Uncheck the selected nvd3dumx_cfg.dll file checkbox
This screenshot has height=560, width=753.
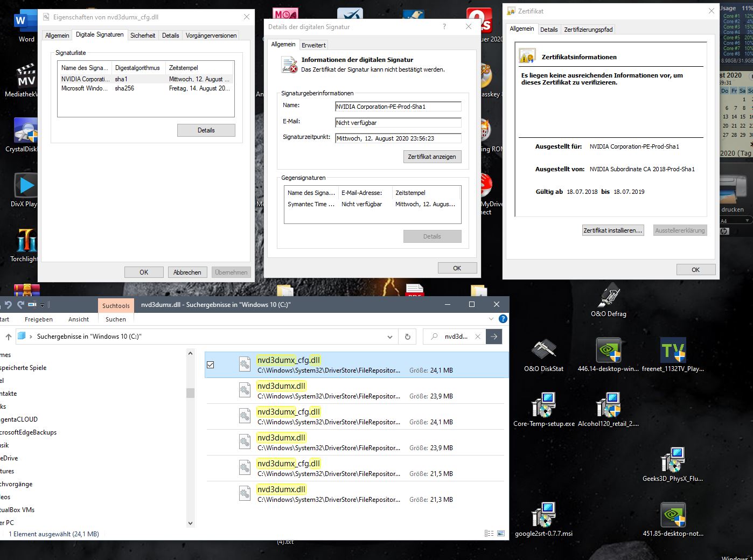point(211,365)
